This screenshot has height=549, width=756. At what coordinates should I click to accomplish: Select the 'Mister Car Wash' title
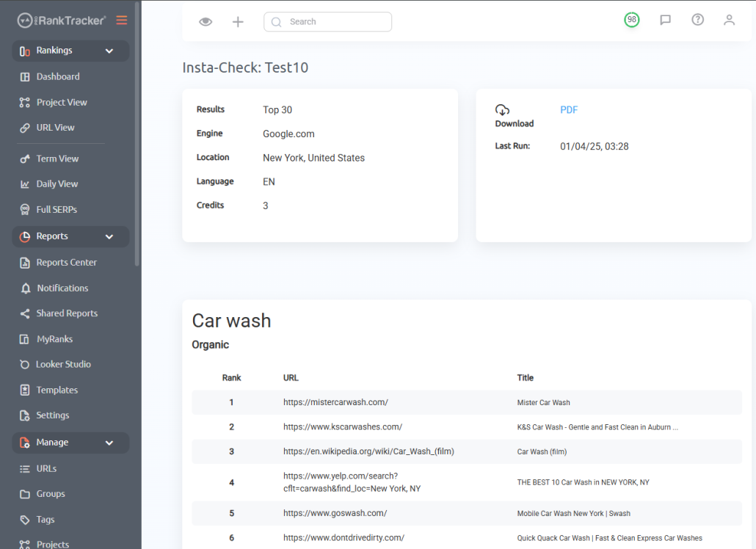[543, 402]
